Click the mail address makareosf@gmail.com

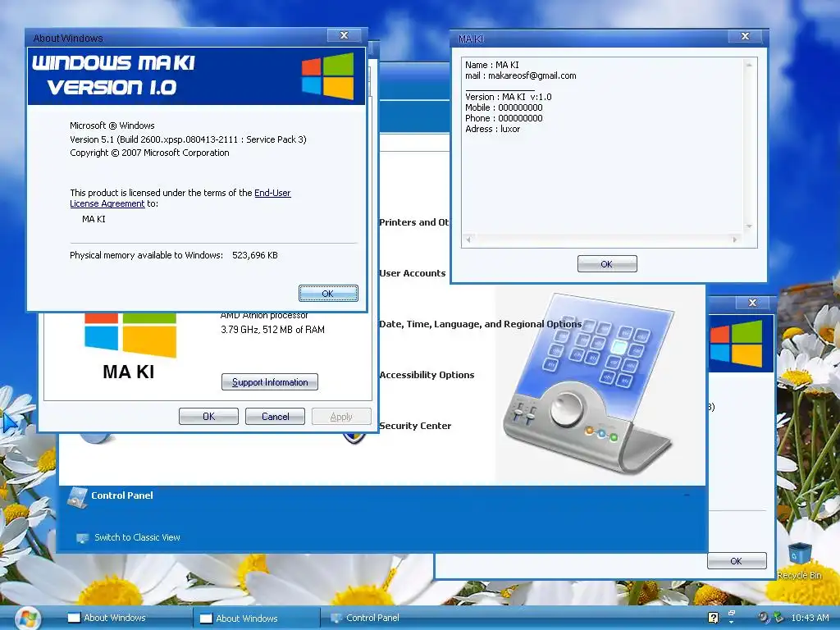click(x=532, y=75)
